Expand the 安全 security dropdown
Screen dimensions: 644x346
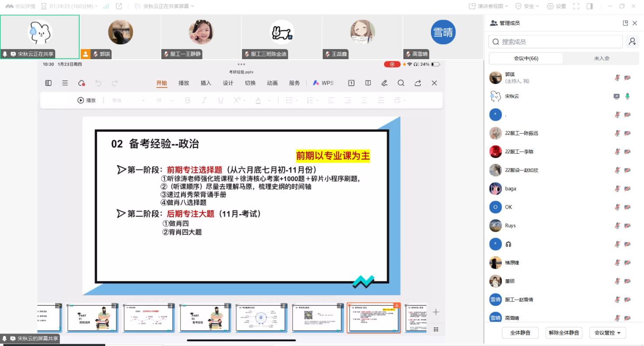tap(527, 6)
